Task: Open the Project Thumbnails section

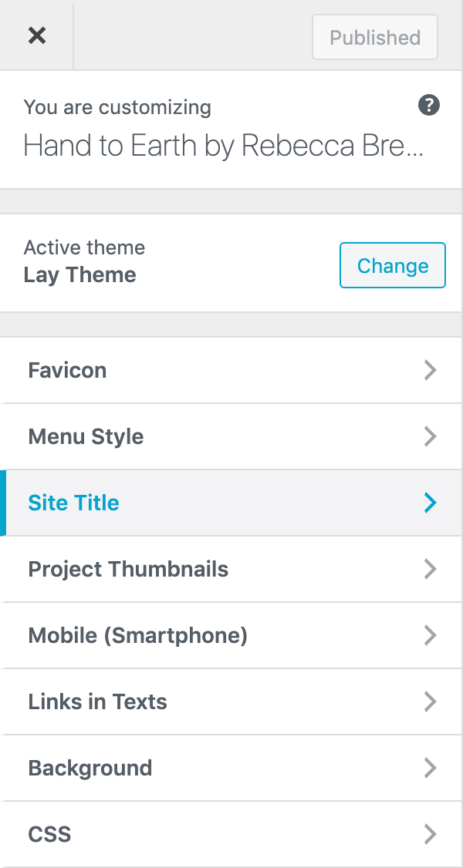Action: tap(128, 569)
